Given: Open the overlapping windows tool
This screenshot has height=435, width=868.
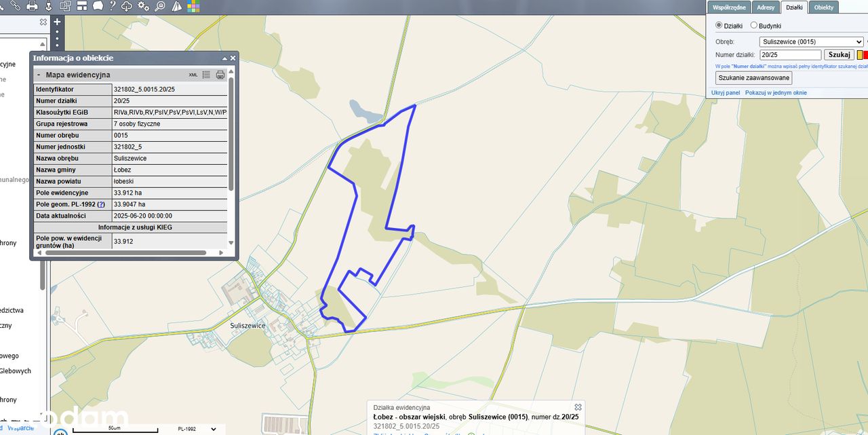Looking at the screenshot, I should click(65, 6).
